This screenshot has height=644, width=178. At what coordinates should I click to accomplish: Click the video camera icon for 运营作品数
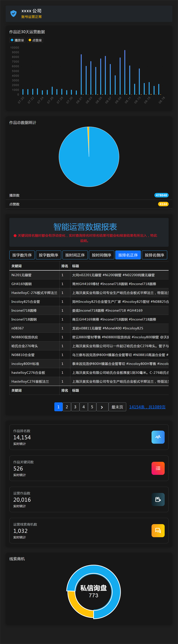(158, 499)
